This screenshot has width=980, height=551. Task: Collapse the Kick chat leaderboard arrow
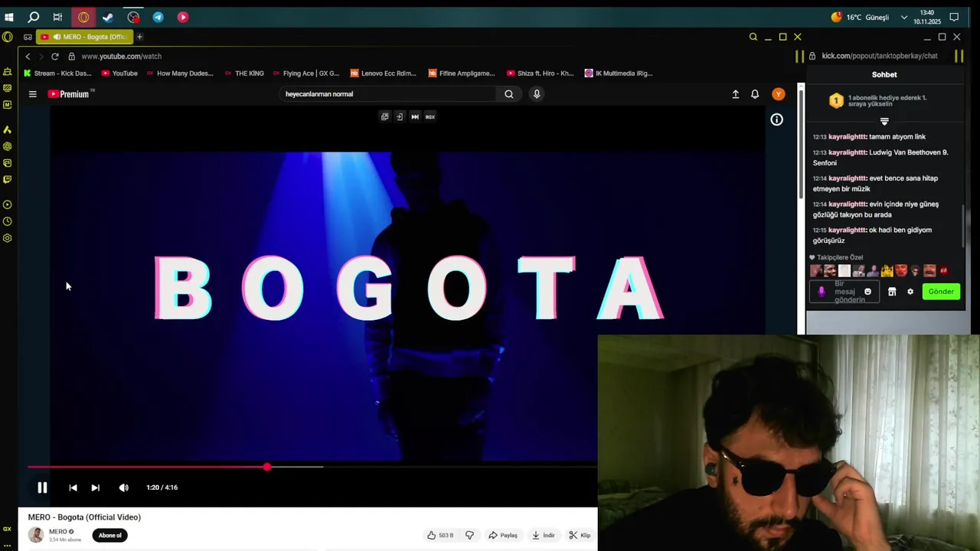(884, 122)
